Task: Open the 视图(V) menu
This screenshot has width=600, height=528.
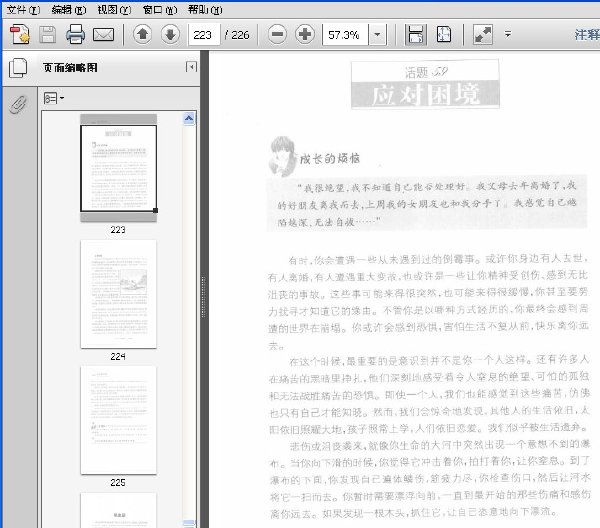Action: (x=114, y=10)
